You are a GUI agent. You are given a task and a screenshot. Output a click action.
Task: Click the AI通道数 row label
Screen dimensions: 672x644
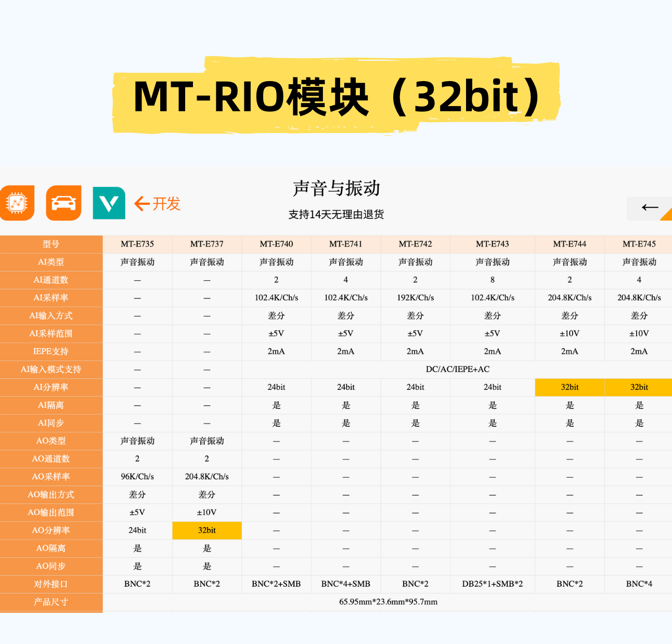click(x=51, y=280)
